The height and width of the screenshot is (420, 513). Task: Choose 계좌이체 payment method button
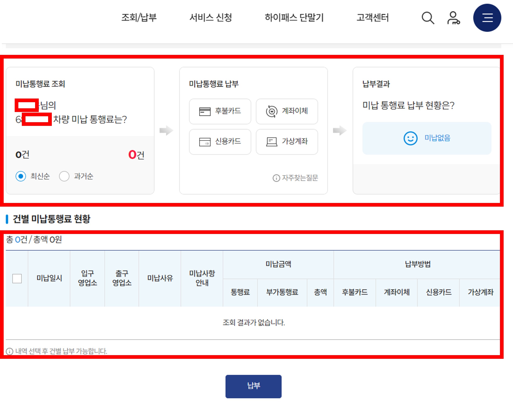point(287,111)
